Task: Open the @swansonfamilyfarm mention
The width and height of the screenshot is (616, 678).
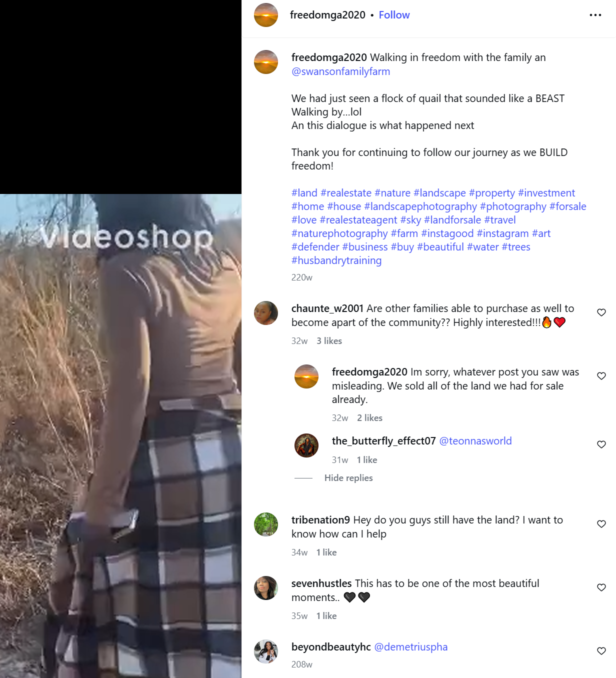Action: pos(341,71)
